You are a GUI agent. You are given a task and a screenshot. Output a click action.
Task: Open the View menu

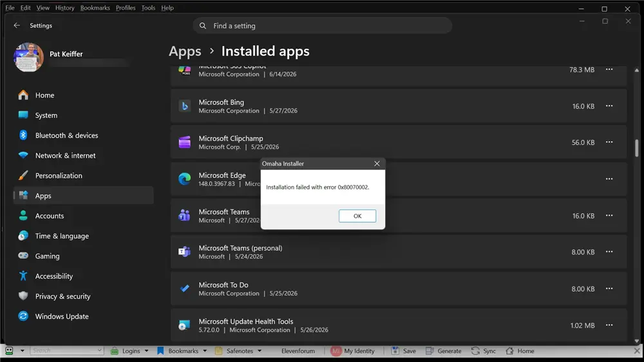[x=43, y=8]
